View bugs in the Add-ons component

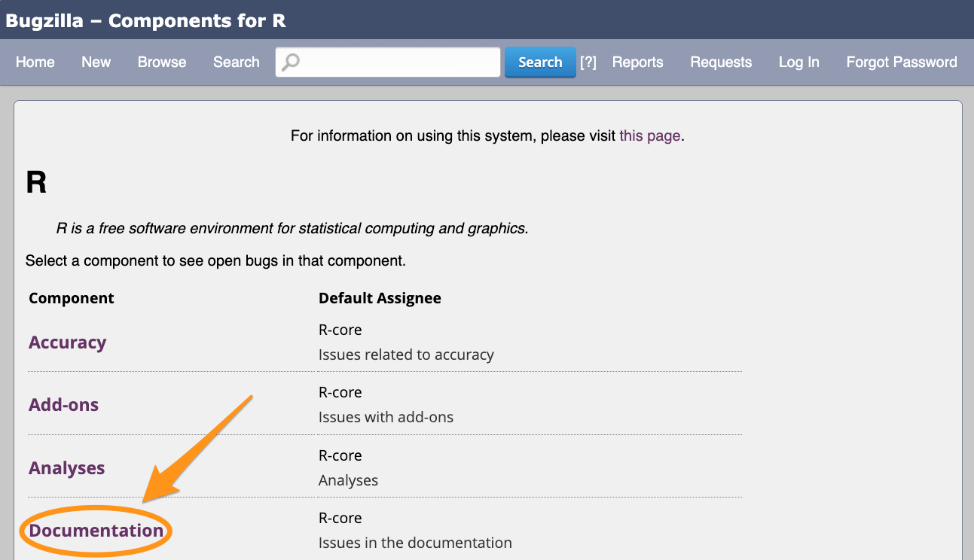(63, 405)
